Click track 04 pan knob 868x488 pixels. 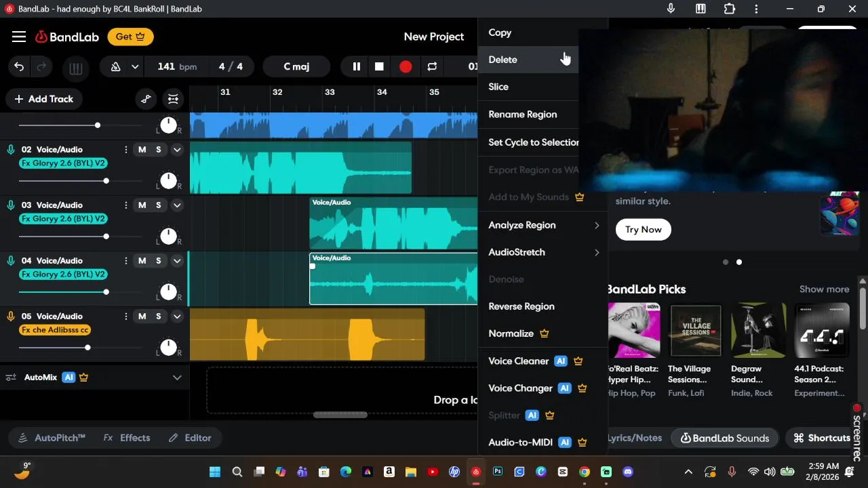[x=168, y=292]
